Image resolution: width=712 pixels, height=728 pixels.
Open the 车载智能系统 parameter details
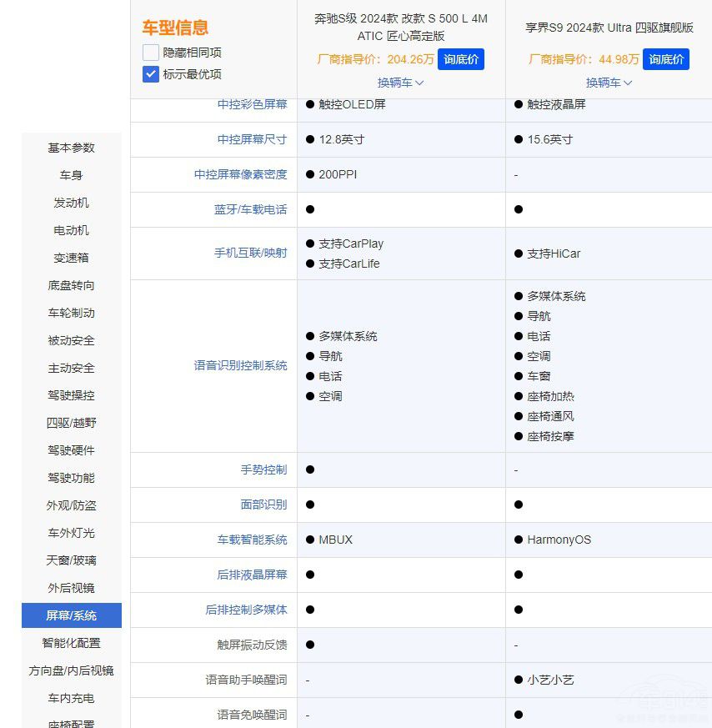(252, 540)
